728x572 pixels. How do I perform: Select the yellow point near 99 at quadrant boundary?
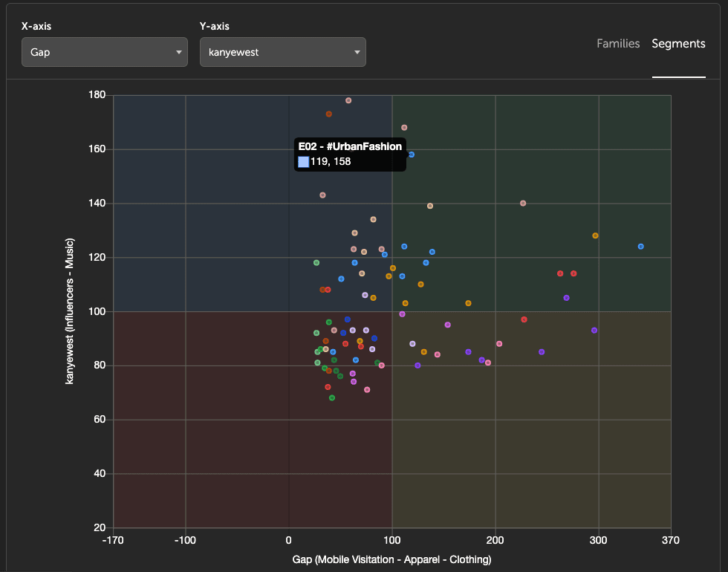pos(403,314)
